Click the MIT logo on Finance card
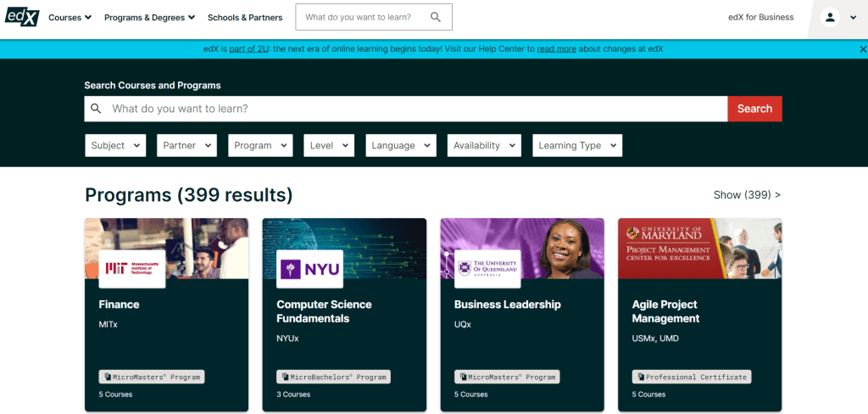 point(132,269)
